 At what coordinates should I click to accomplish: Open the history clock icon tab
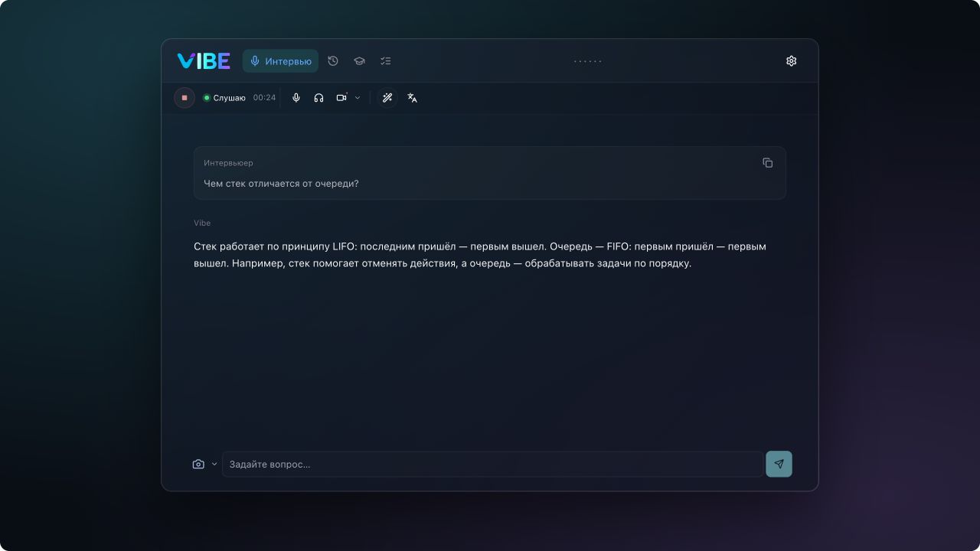333,61
